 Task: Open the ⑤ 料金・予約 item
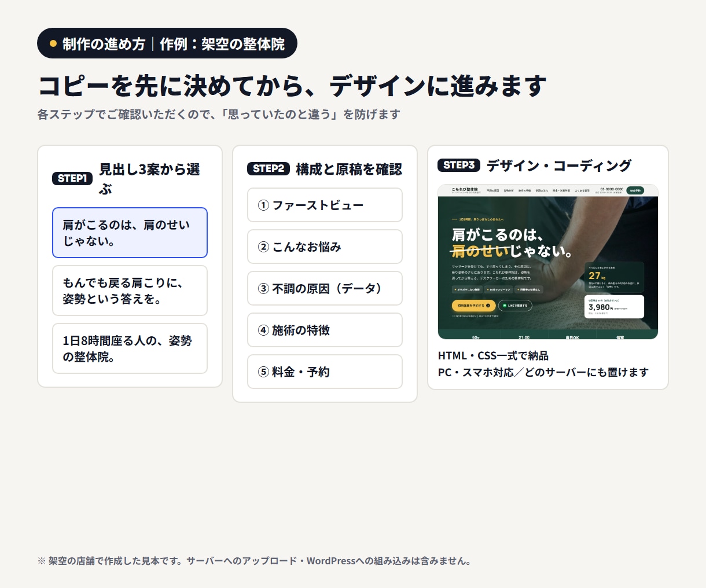pos(325,372)
